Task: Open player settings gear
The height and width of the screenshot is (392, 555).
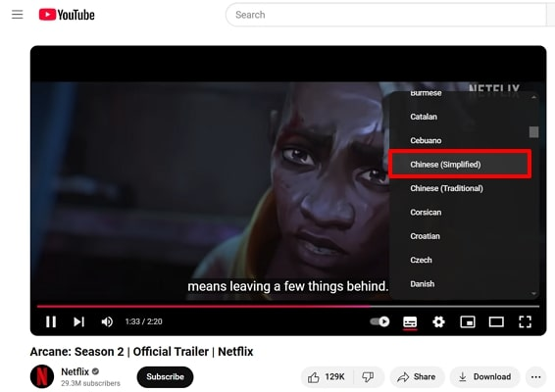Action: pos(438,321)
